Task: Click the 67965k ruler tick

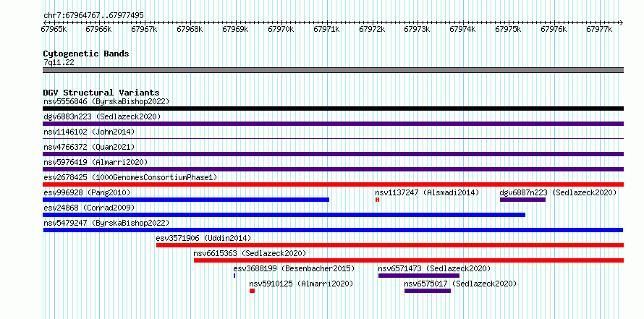Action: [x=54, y=29]
